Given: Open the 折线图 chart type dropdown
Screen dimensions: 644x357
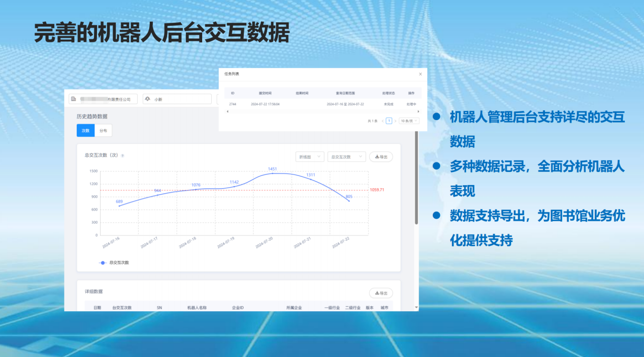Looking at the screenshot, I should 309,157.
